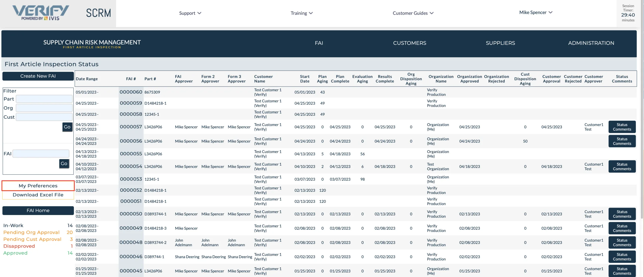Open FAI number 0000055
Viewport: 644px width, 277px height.
point(131,154)
